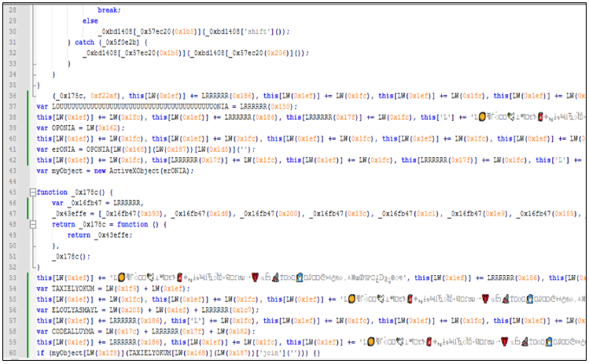Collapse the fold at function _0x178c() line
This screenshot has height=364, width=589.
tap(33, 193)
